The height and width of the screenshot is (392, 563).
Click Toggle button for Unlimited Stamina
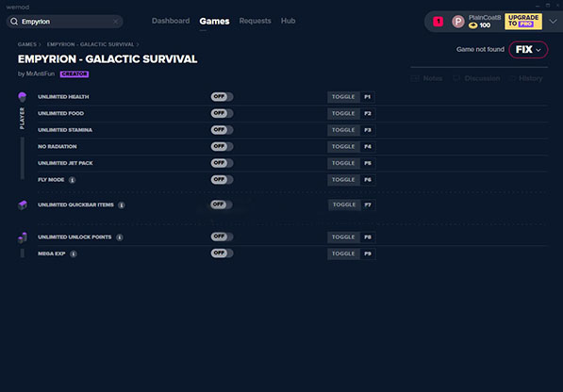[343, 130]
